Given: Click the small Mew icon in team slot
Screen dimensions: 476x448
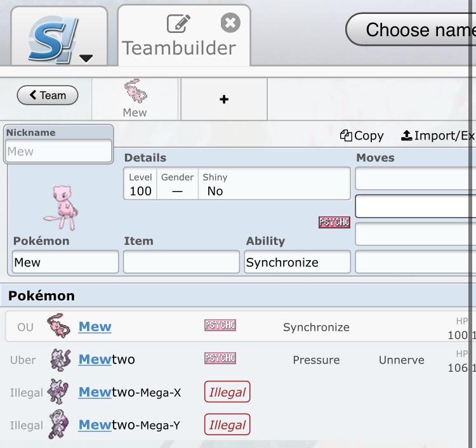Looking at the screenshot, I should (135, 91).
